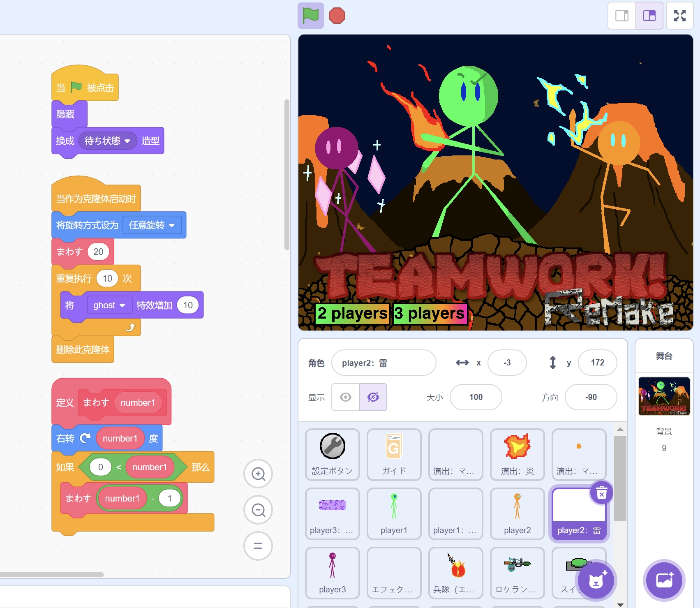Zoom in on the code workspace
This screenshot has height=608, width=700.
(258, 474)
